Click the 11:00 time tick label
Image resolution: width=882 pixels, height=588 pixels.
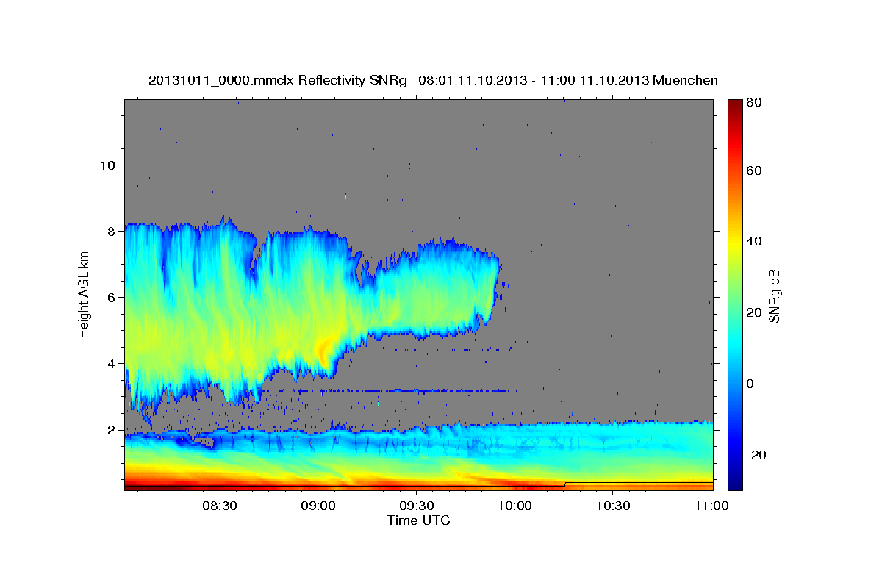(x=711, y=506)
